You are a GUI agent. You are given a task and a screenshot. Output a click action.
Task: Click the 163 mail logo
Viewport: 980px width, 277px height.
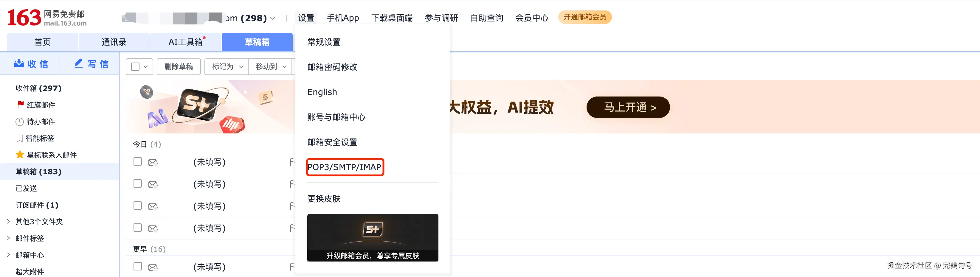(x=47, y=18)
